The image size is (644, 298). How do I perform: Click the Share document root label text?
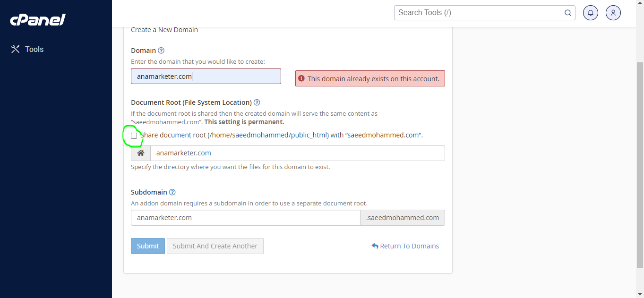pyautogui.click(x=282, y=135)
